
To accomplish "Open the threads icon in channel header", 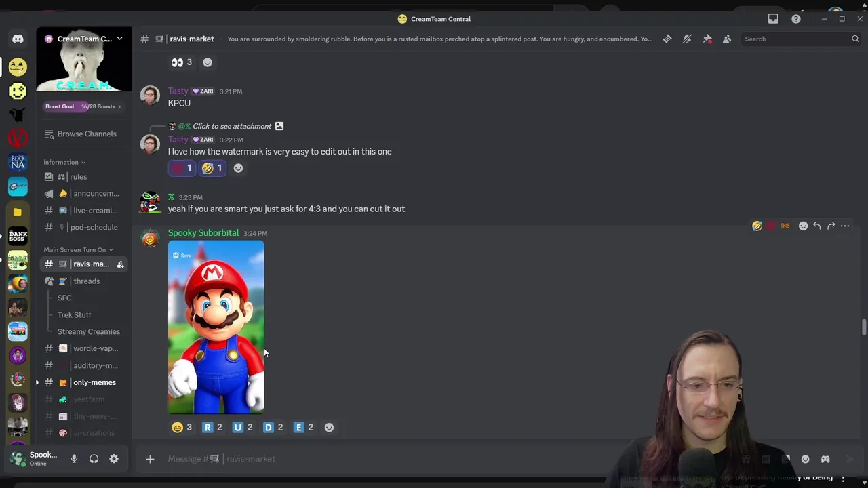I will [667, 39].
